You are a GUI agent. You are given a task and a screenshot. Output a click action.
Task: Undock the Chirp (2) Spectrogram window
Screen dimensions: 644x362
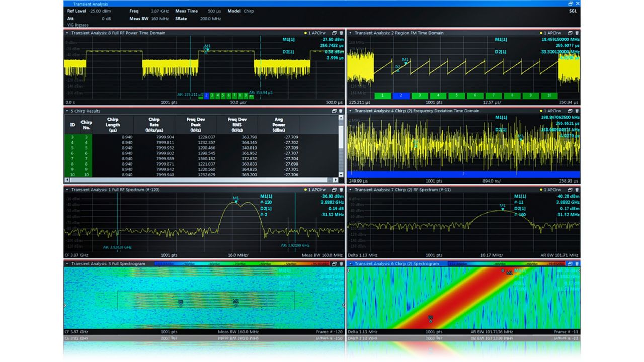[571, 263]
